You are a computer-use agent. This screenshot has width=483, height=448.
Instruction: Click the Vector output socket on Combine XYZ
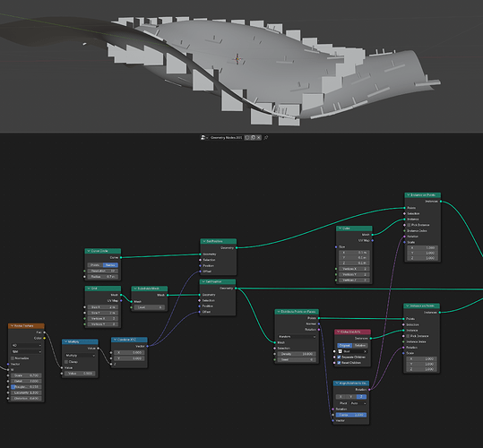[148, 346]
